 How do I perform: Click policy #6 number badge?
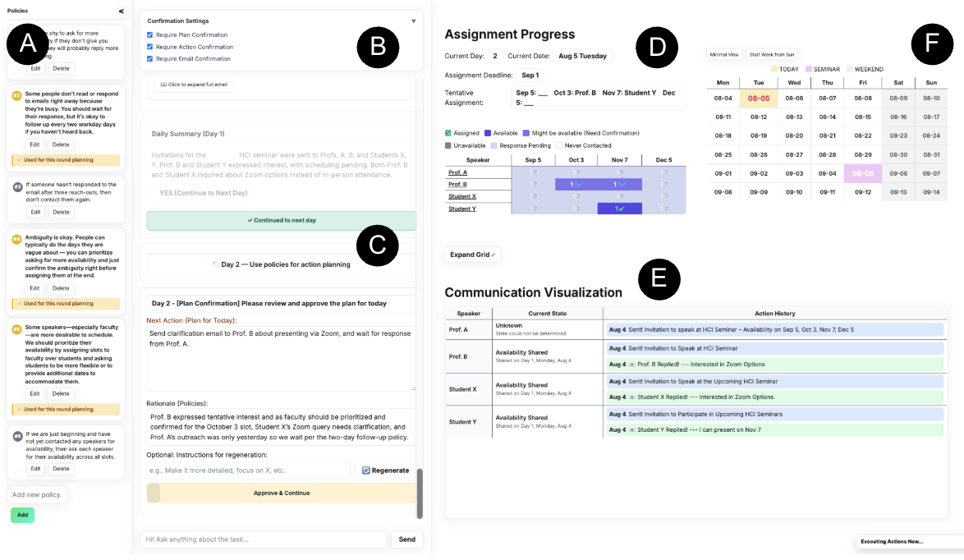(x=17, y=436)
